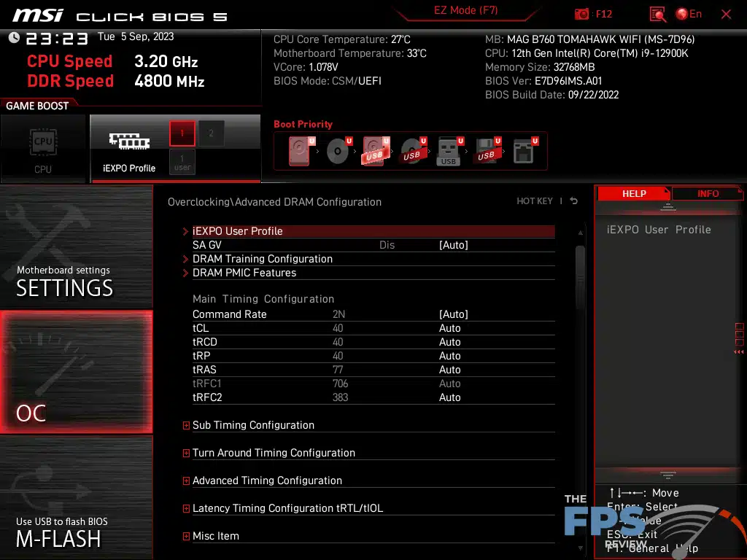Click the date Tue 5 Sep, 2023
This screenshot has width=747, height=560.
click(x=136, y=36)
